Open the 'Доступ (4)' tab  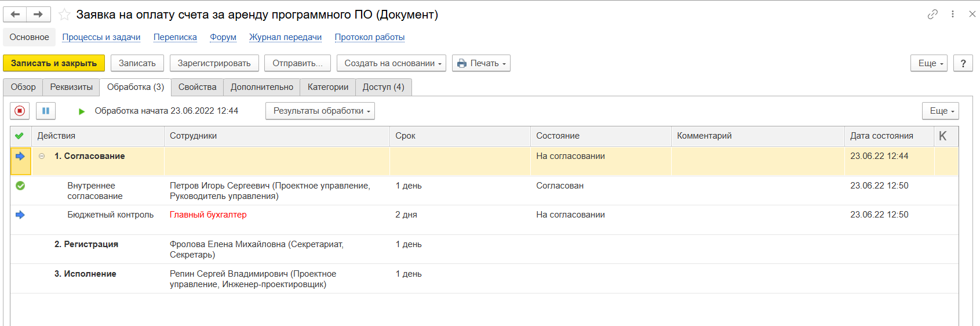(383, 87)
